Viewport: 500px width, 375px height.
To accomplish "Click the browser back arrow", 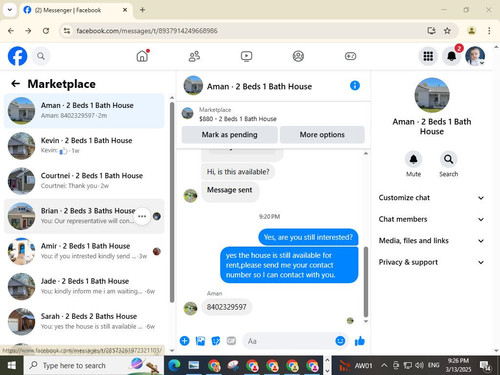I will click(x=11, y=31).
